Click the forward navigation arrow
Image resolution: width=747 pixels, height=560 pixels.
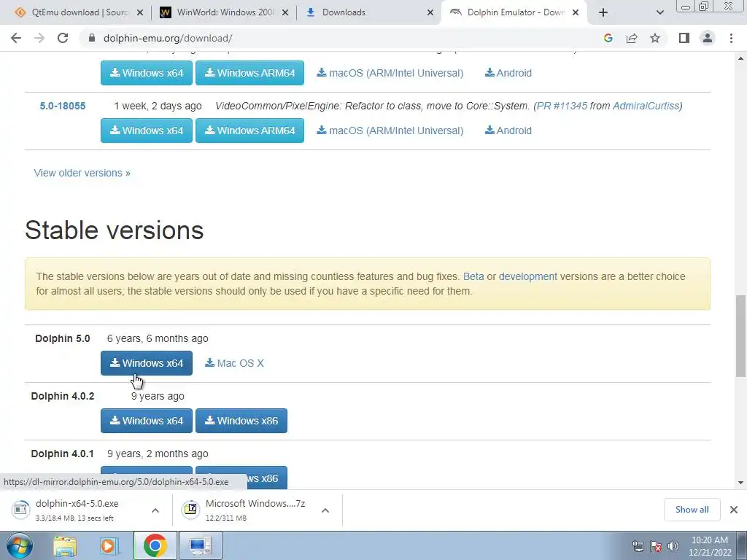pos(39,38)
